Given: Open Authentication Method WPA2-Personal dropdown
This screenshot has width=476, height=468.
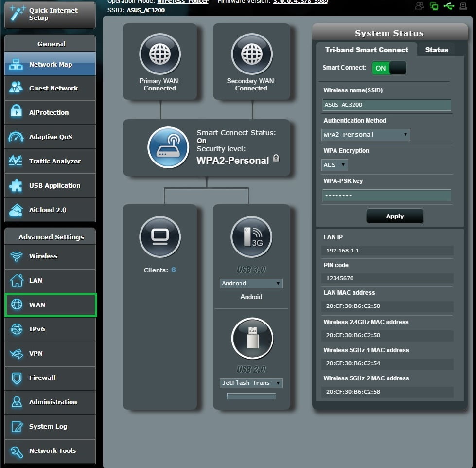Looking at the screenshot, I should 366,135.
